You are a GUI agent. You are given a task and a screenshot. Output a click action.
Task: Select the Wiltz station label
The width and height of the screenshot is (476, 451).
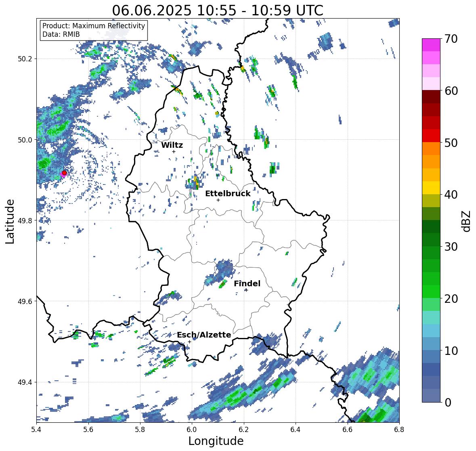172,145
